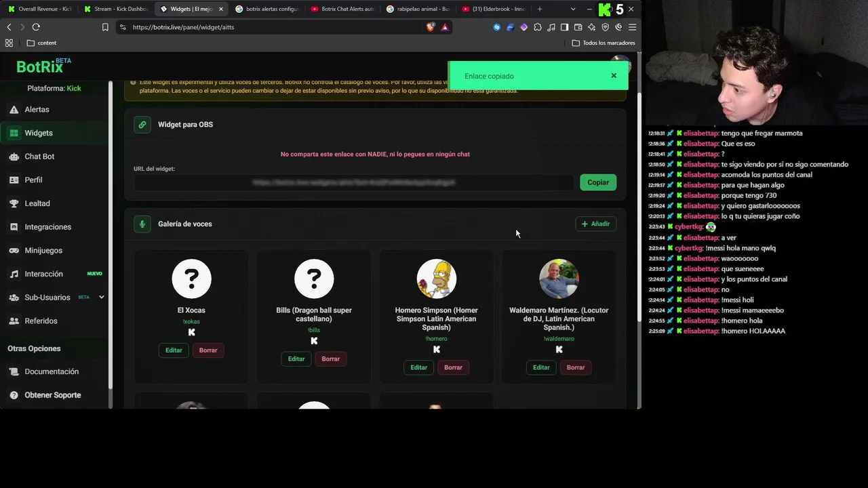Viewport: 868px width, 488px height.
Task: Click the El Xocas question mark avatar
Action: pyautogui.click(x=191, y=279)
